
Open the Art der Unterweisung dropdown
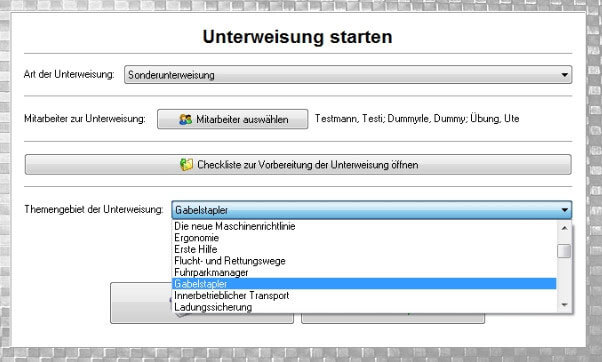click(348, 74)
